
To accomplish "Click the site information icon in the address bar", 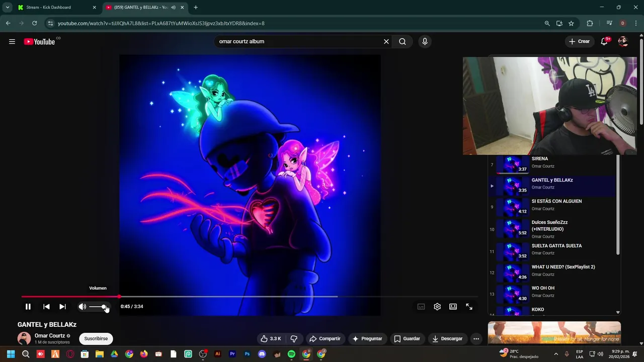I will tap(50, 23).
